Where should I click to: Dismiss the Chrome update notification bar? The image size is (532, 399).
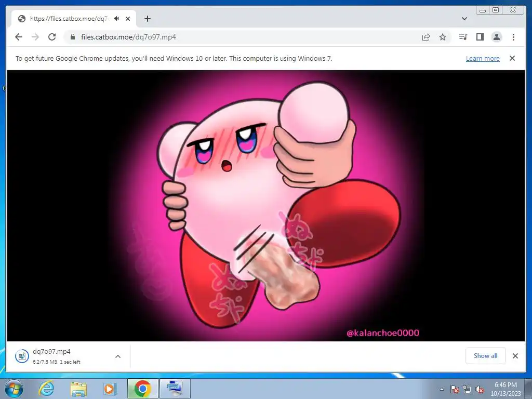tap(512, 58)
